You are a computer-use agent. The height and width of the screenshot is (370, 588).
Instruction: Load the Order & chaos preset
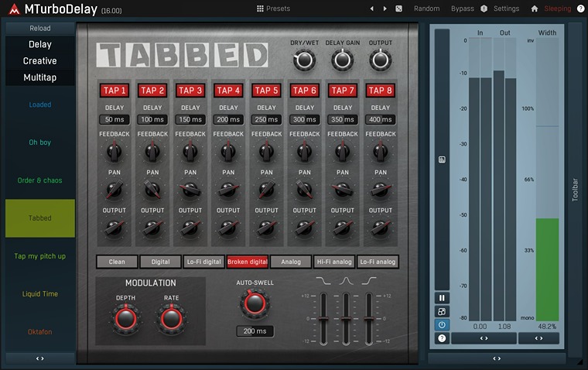click(x=40, y=180)
